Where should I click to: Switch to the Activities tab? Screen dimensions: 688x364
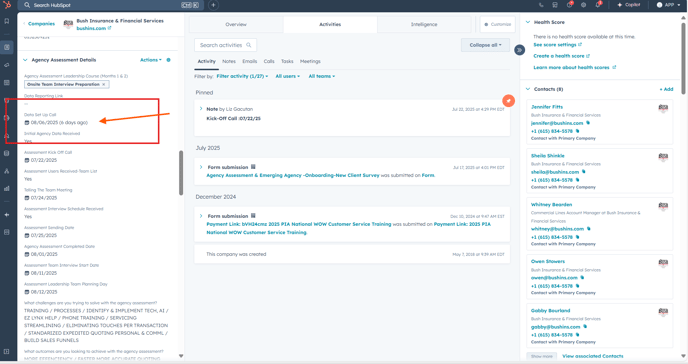(330, 25)
